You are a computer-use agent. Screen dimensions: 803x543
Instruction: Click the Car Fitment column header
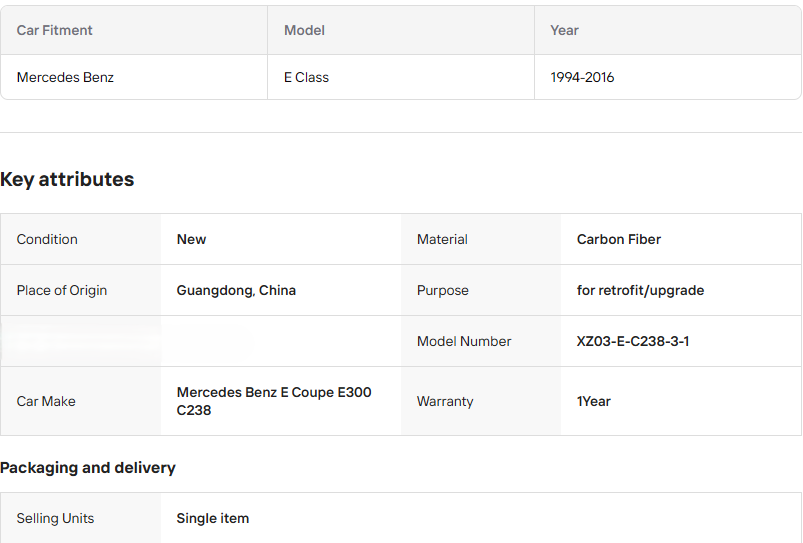pos(55,30)
